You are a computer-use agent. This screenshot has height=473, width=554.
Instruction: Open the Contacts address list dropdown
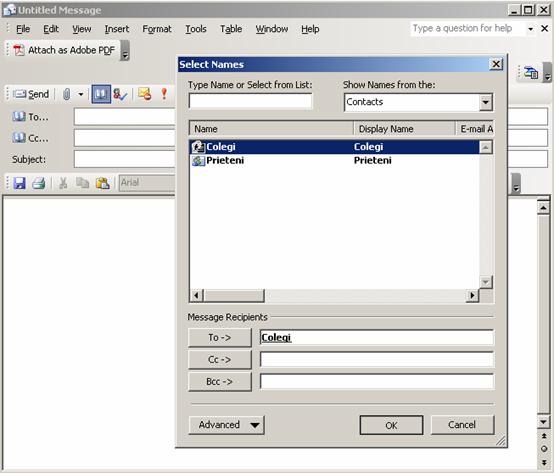[486, 102]
